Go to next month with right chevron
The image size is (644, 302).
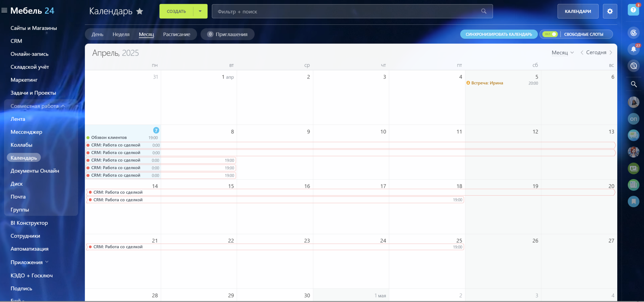click(x=611, y=53)
